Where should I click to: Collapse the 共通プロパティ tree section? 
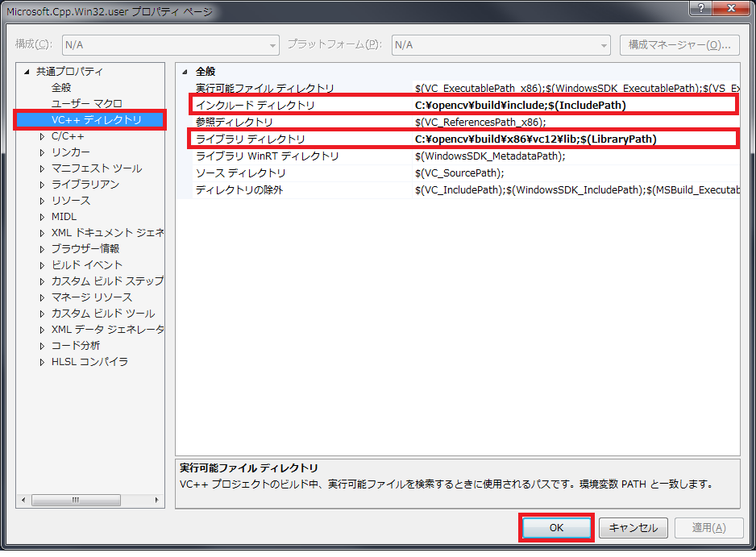click(x=25, y=71)
